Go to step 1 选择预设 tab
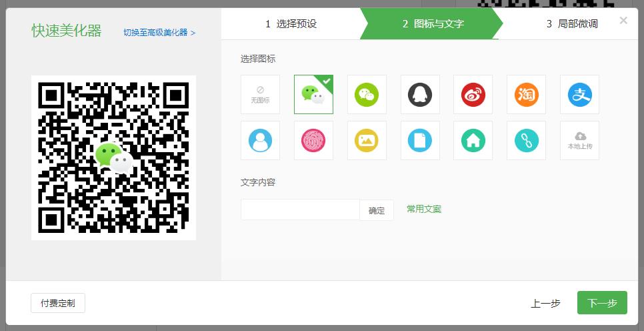644x331 pixels. 291,24
